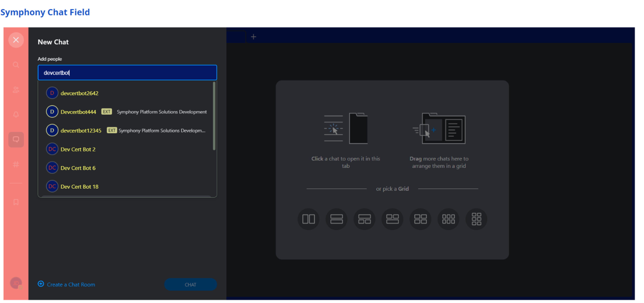The width and height of the screenshot is (644, 303).
Task: Select devcertbot2642 from results
Action: pyautogui.click(x=127, y=93)
